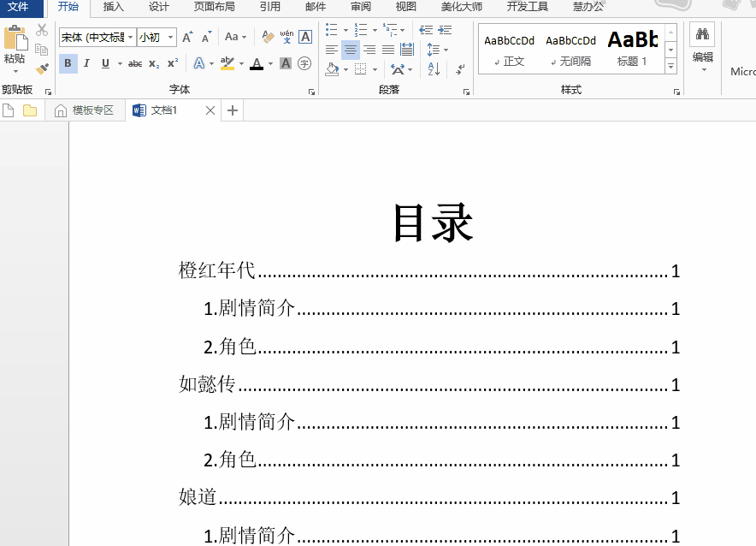Clear all formatting with eraser icon
The height and width of the screenshot is (546, 756).
point(268,37)
